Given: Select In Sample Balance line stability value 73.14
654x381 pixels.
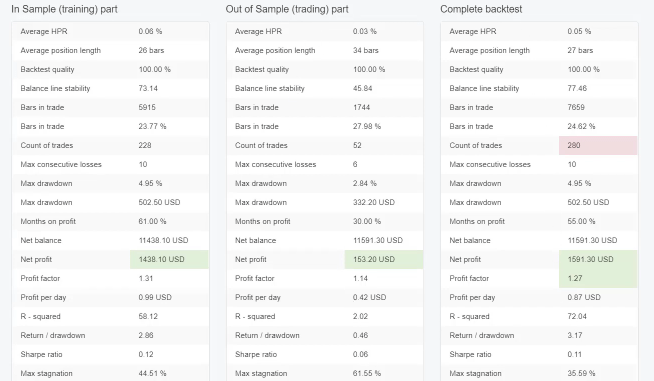Looking at the screenshot, I should [x=148, y=88].
